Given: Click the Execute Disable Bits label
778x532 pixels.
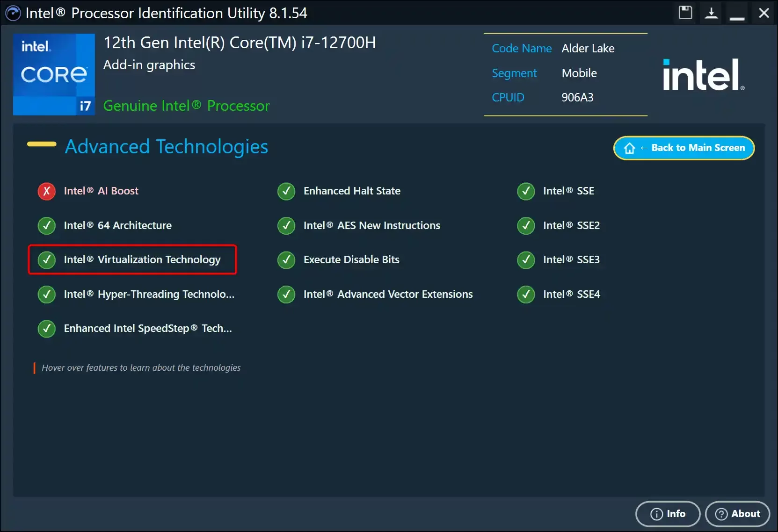Looking at the screenshot, I should (351, 259).
